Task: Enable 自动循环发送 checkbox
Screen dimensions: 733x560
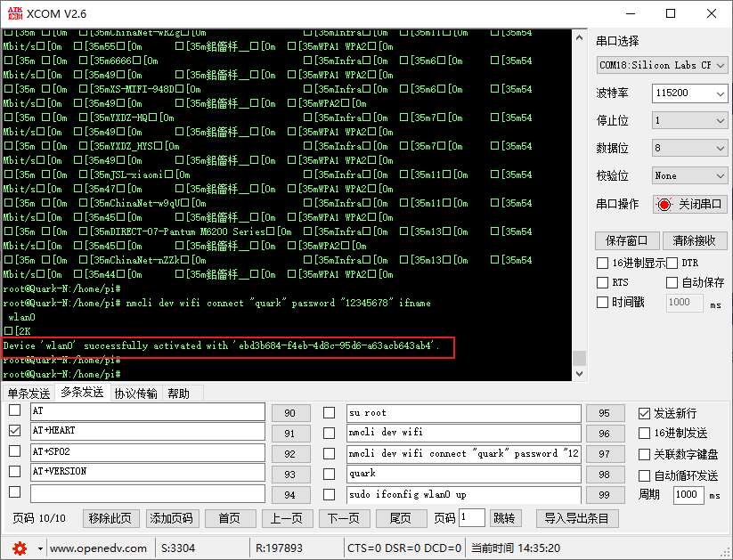Action: pyautogui.click(x=644, y=475)
